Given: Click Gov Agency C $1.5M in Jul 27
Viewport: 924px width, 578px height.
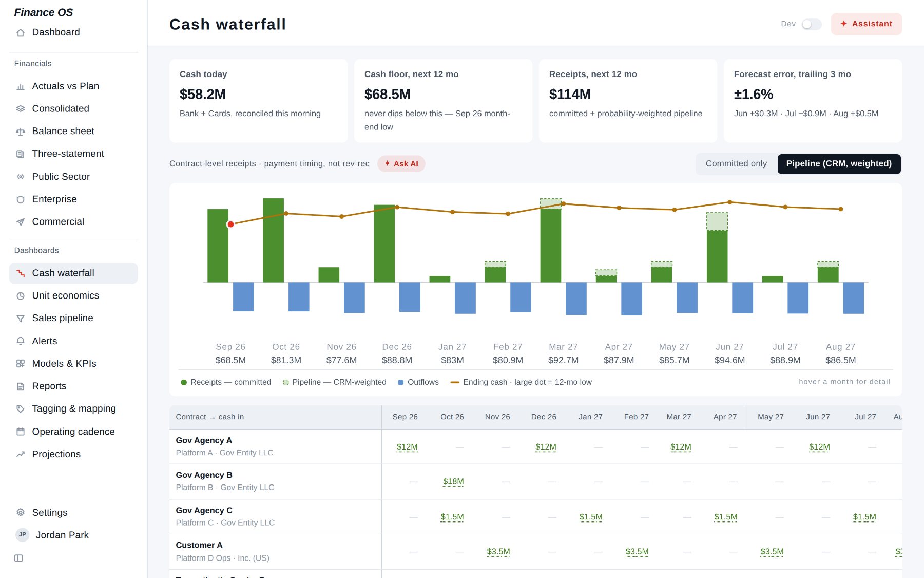Looking at the screenshot, I should coord(864,517).
